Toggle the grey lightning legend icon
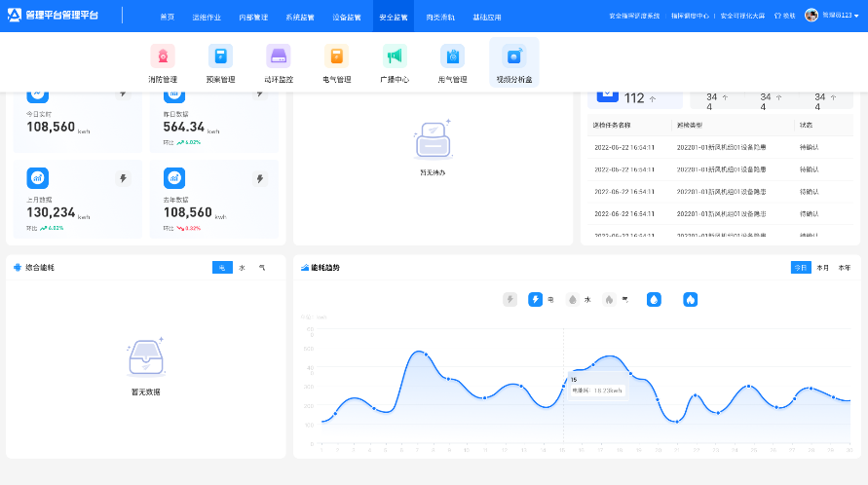Viewport: 868px width, 485px height. [509, 300]
